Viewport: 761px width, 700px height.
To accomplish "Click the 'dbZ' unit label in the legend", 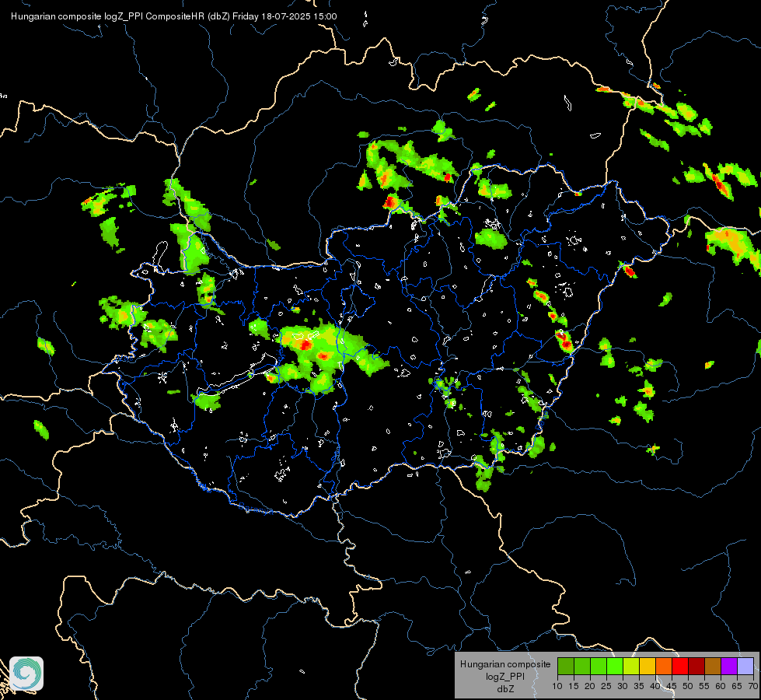I will click(505, 689).
